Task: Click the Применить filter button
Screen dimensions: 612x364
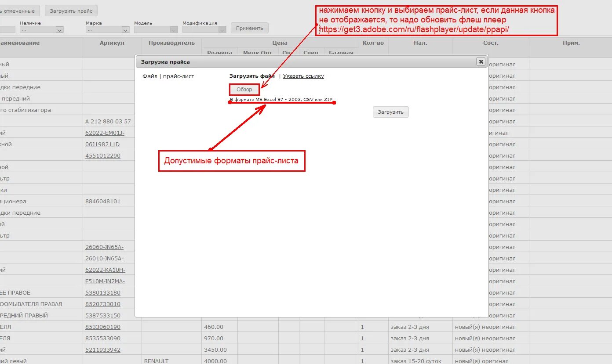Action: point(249,28)
